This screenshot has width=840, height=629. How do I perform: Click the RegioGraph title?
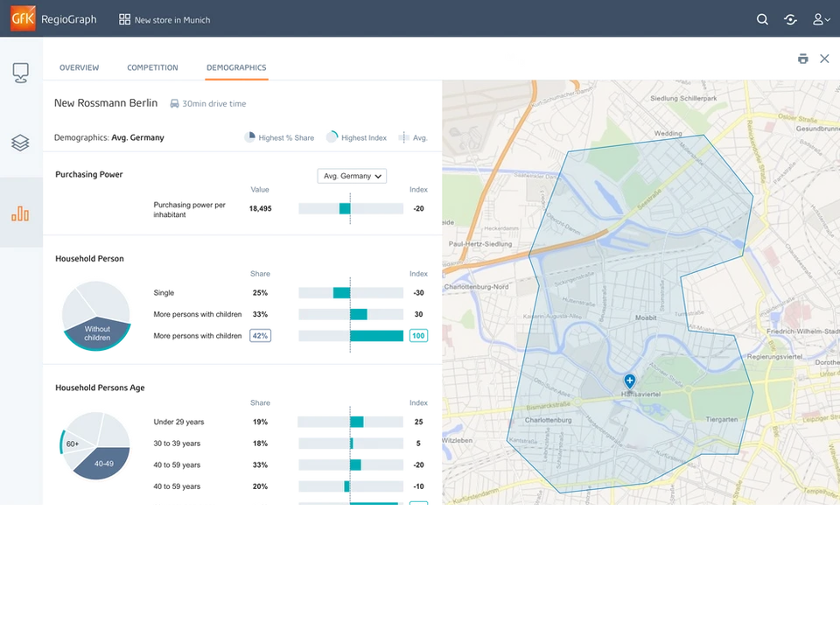click(x=69, y=19)
